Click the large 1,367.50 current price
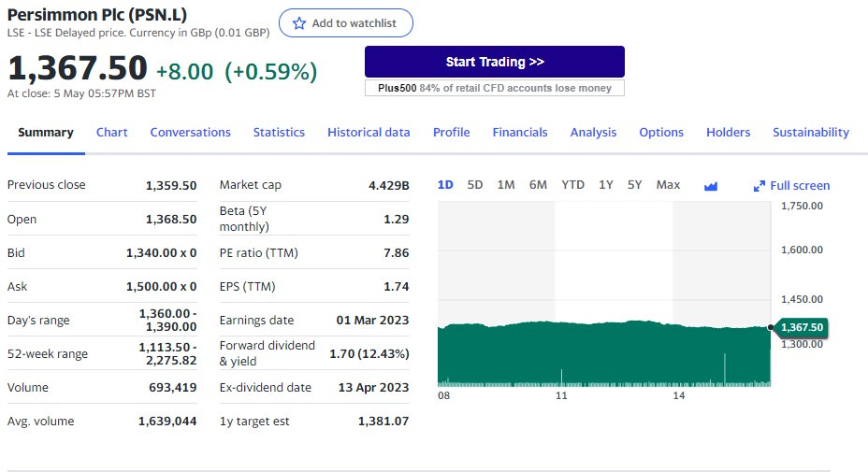The image size is (868, 472). (78, 68)
